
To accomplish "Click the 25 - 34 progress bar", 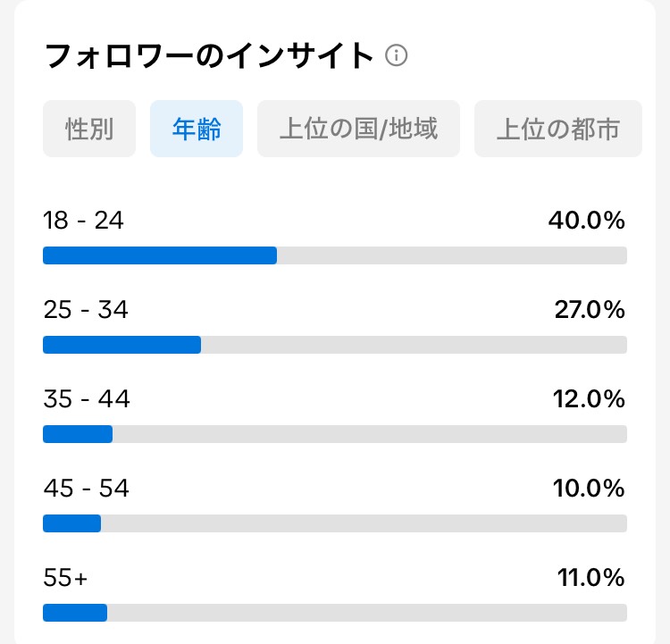I will [x=335, y=345].
